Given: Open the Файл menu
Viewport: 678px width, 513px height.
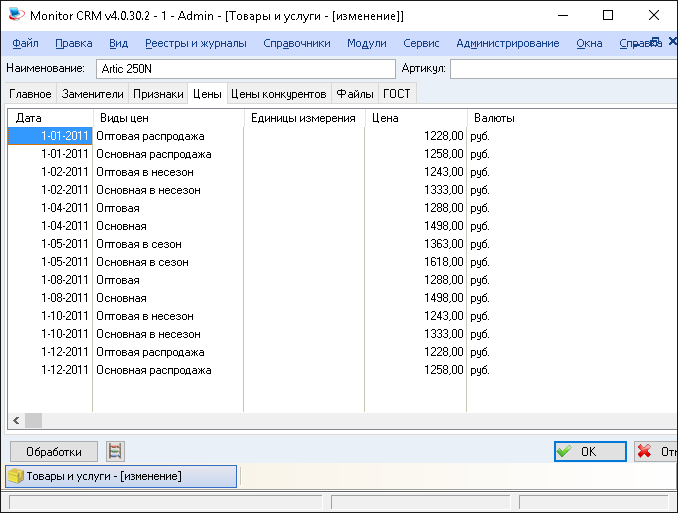Looking at the screenshot, I should pos(26,43).
